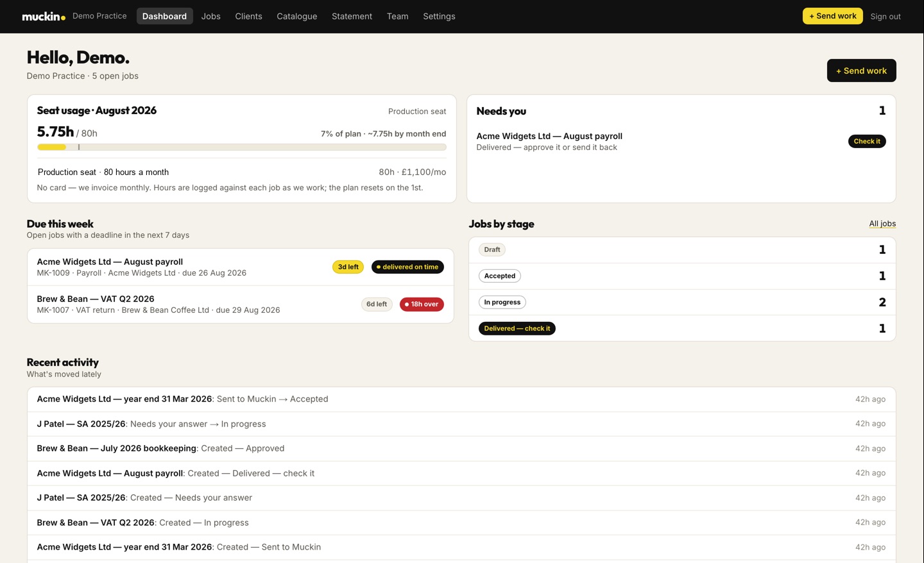Screen dimensions: 924x563
Task: Open the Statement page
Action: coord(352,16)
